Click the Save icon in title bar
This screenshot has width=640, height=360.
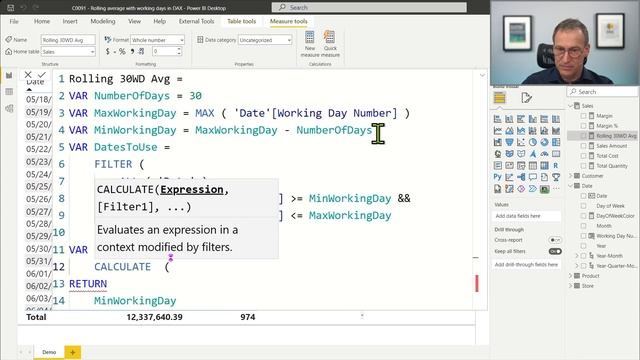(x=11, y=7)
